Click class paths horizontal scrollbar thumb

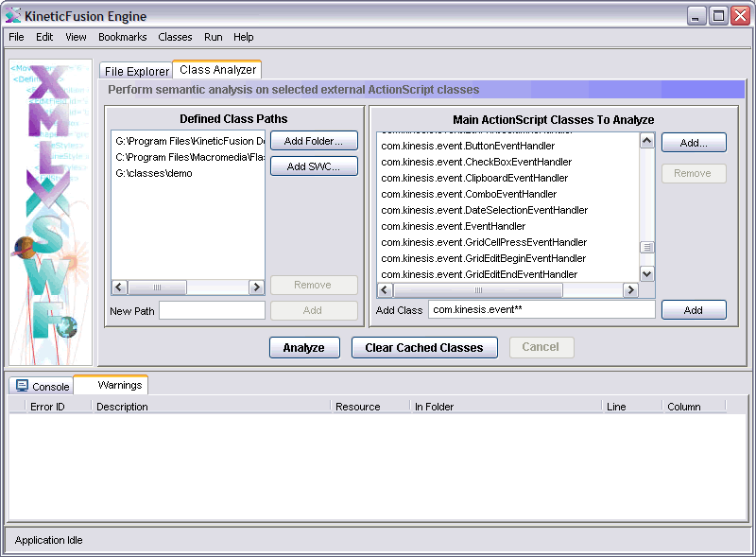coord(157,287)
